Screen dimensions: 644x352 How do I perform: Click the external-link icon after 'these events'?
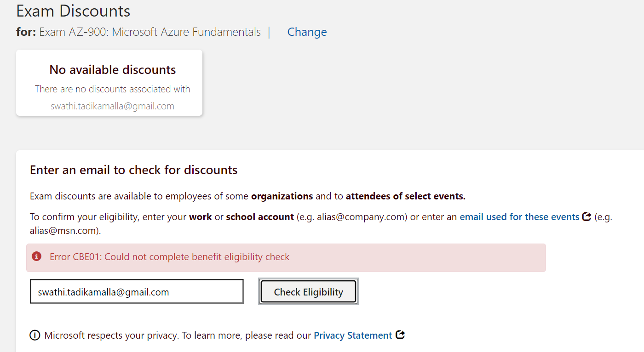pos(586,216)
